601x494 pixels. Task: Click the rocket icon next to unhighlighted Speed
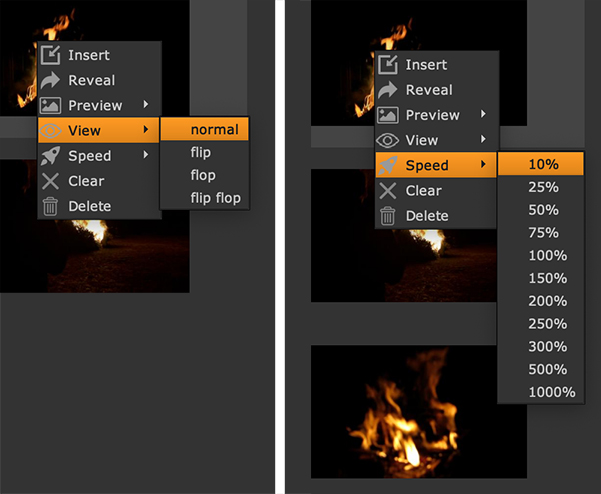pyautogui.click(x=50, y=156)
